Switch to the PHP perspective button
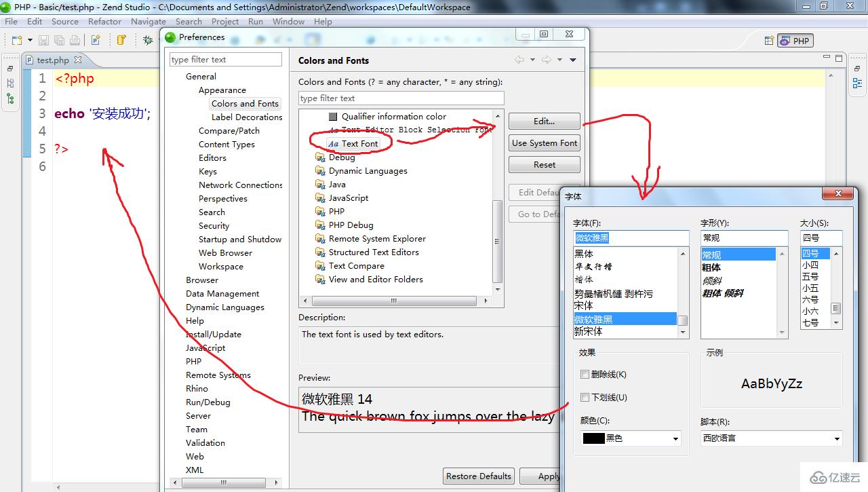 pos(795,41)
